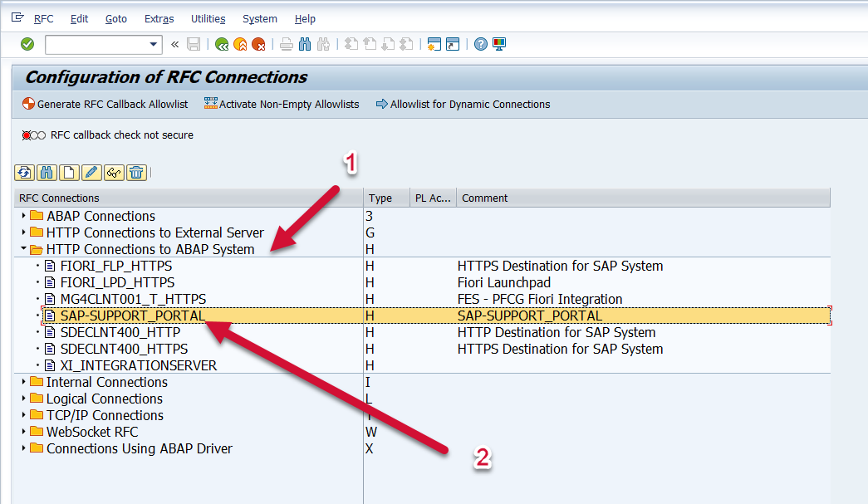This screenshot has width=868, height=504.
Task: Collapse the HTTP Connections to ABAP System folder
Action: pos(23,249)
